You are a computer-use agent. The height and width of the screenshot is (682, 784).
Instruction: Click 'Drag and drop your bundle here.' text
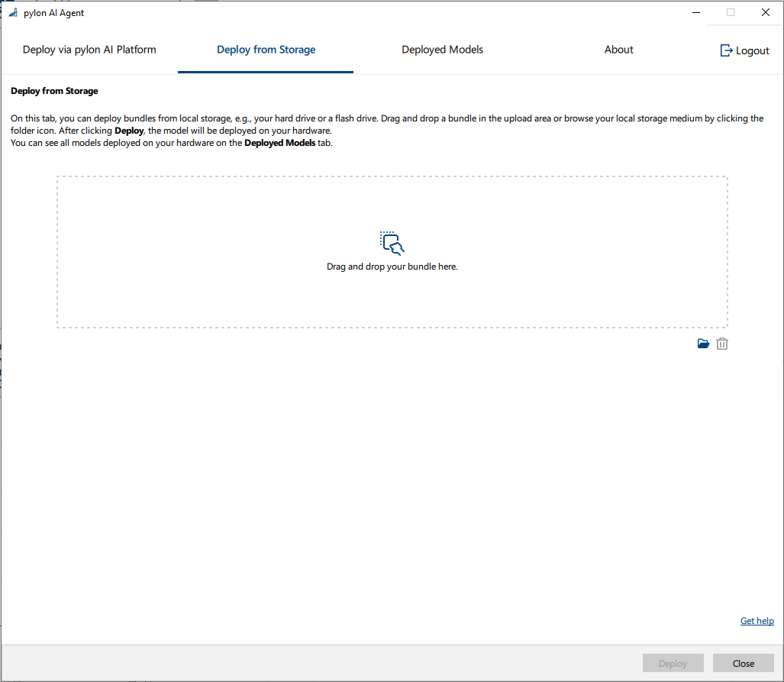click(392, 267)
